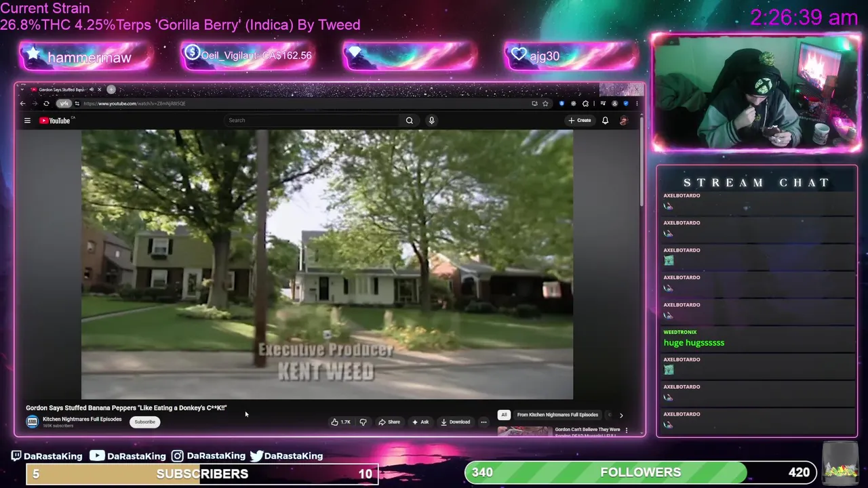Open options menu for Gordon Can't Believe video
868x488 pixels.
[x=626, y=430]
